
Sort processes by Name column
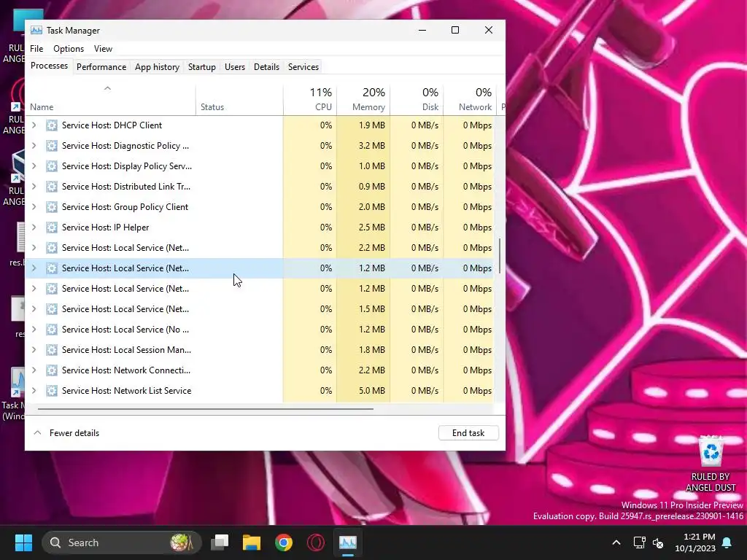click(x=110, y=101)
